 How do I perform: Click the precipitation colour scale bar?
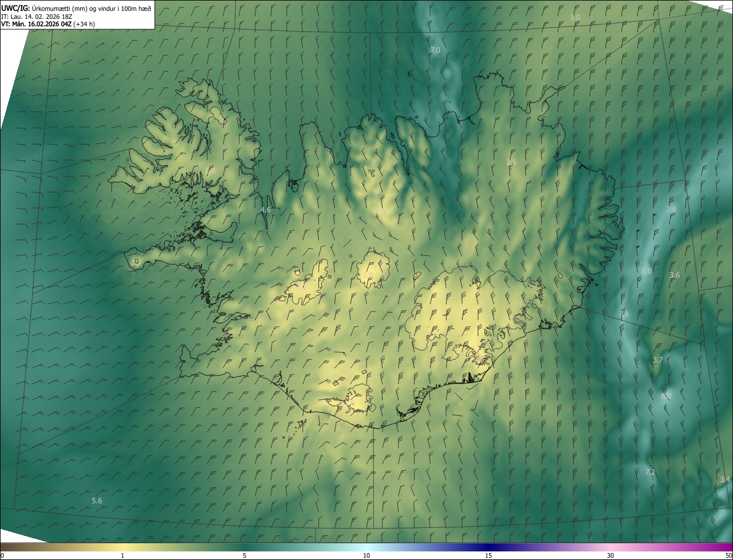pos(366,547)
